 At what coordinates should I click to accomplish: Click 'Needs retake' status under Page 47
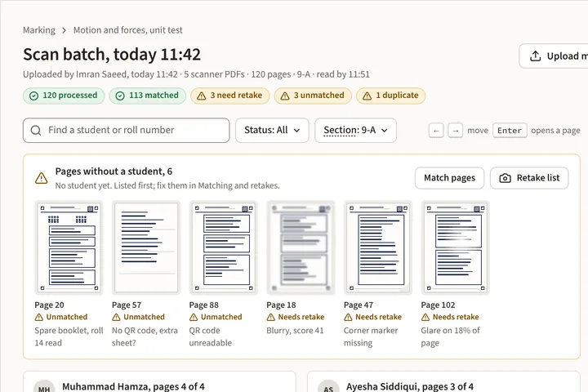pyautogui.click(x=378, y=317)
